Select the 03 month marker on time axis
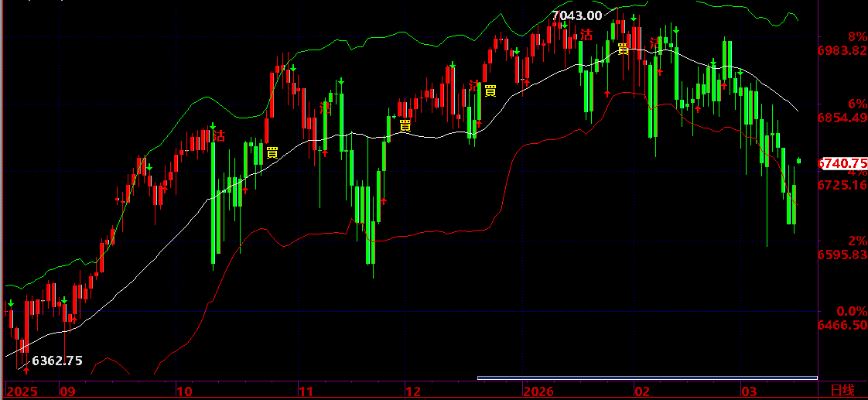Image resolution: width=868 pixels, height=400 pixels. [749, 391]
